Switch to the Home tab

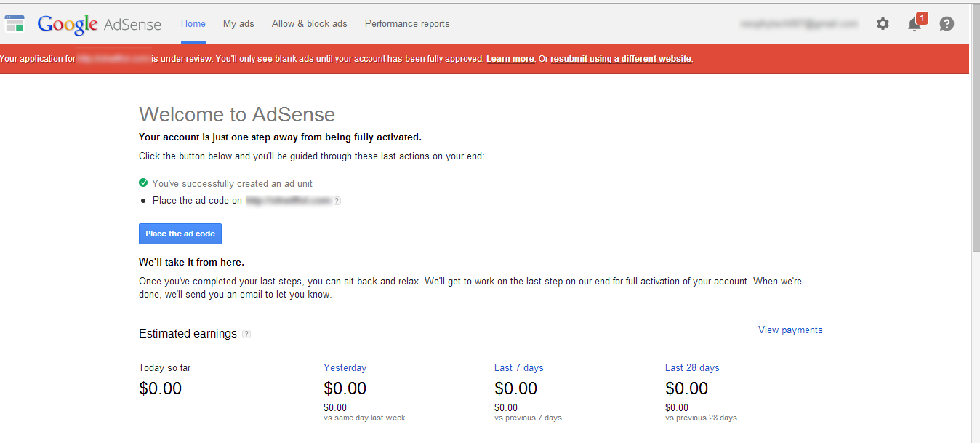[x=193, y=24]
